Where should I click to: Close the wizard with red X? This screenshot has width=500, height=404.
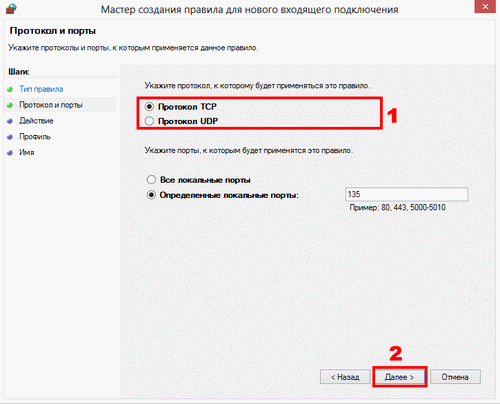click(x=485, y=6)
